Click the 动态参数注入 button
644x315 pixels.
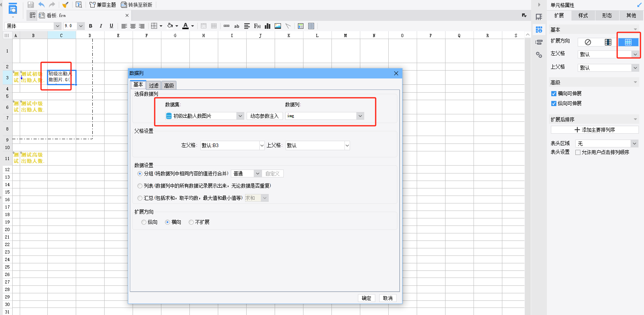click(264, 116)
